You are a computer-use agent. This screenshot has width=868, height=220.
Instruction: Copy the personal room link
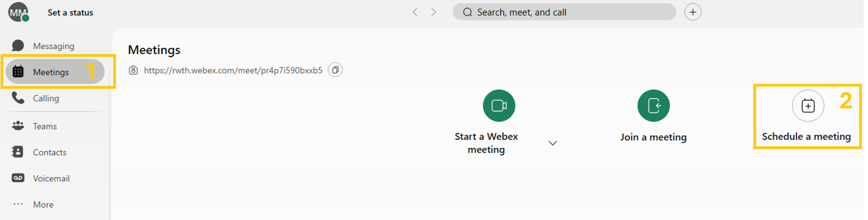click(x=335, y=70)
